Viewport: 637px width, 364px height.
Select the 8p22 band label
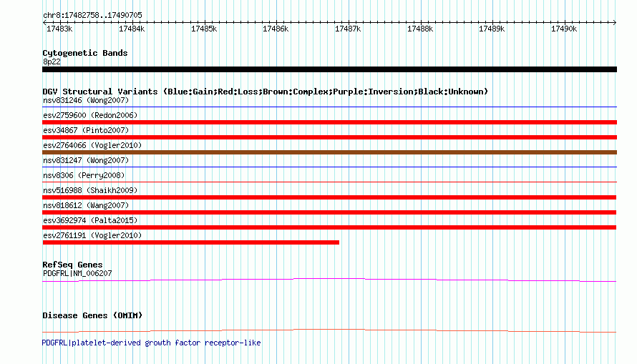52,62
